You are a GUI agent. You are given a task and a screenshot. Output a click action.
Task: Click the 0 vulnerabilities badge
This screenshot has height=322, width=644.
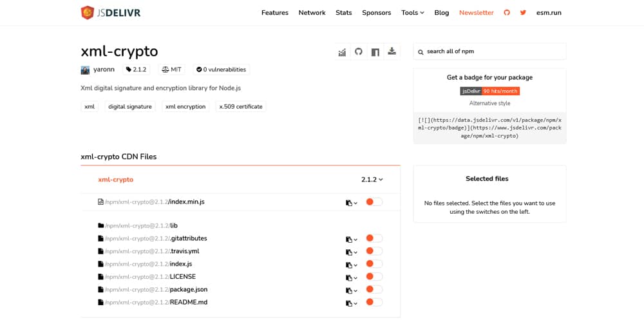221,70
